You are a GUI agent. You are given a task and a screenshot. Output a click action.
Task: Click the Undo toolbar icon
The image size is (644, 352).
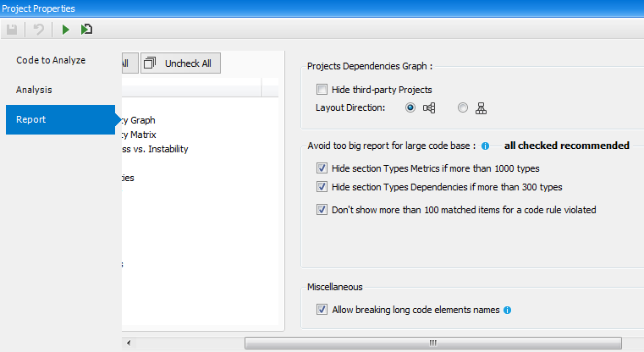pyautogui.click(x=38, y=30)
